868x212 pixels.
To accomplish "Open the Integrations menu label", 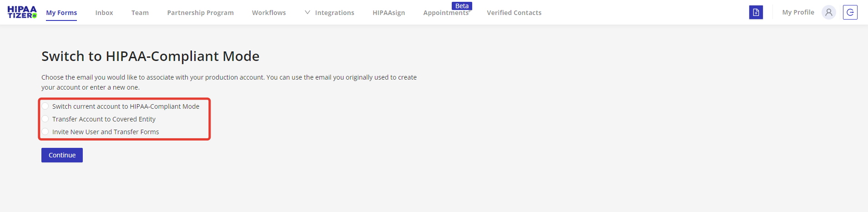I will click(334, 13).
